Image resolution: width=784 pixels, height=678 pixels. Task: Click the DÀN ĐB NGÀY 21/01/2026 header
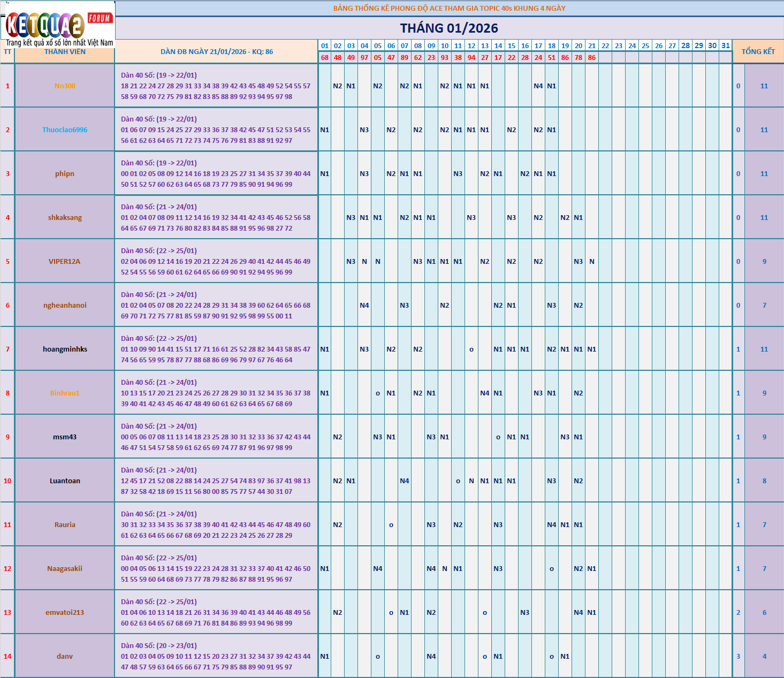click(216, 52)
